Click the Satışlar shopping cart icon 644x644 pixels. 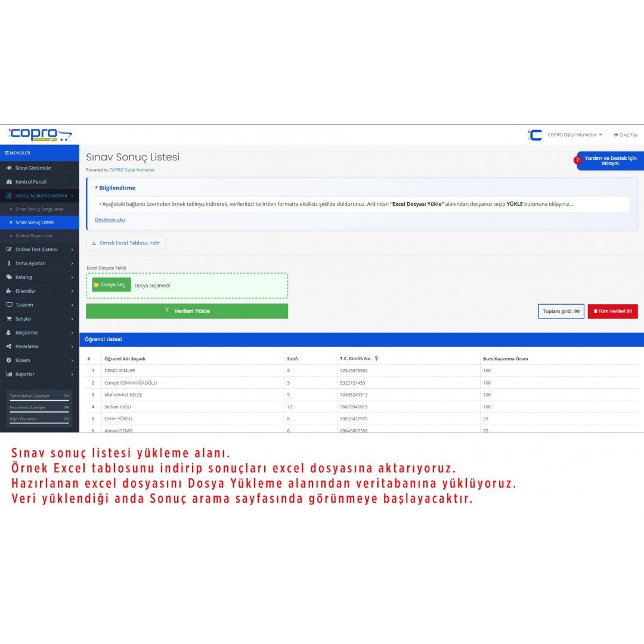point(9,319)
